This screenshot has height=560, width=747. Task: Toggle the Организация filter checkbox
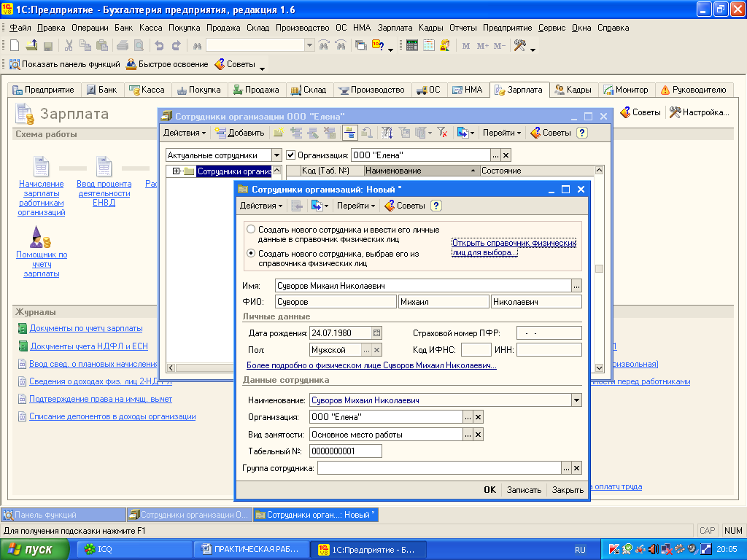(x=290, y=155)
